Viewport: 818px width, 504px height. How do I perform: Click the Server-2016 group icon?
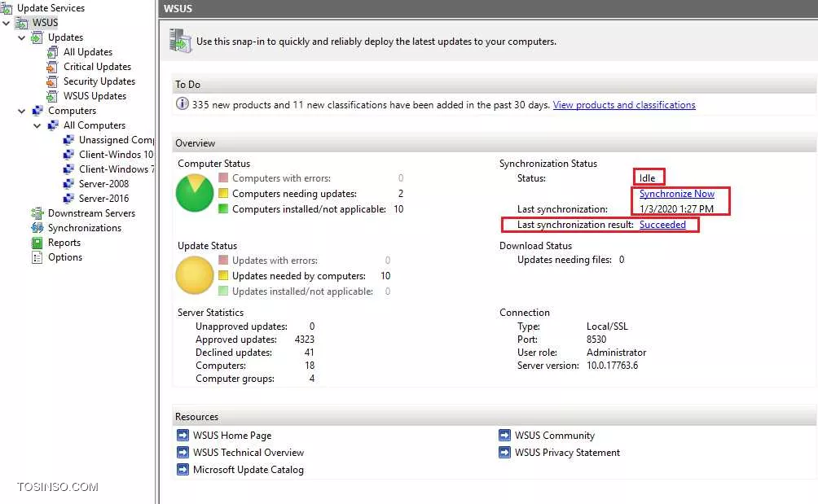(x=68, y=198)
